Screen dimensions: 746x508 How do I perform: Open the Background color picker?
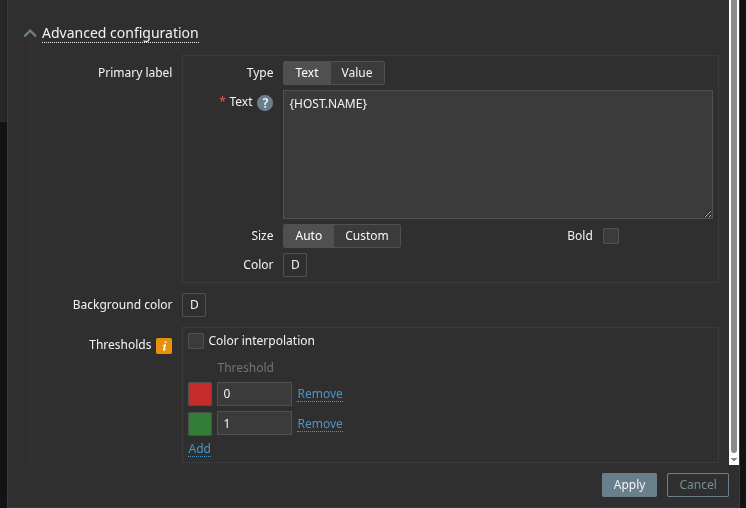point(194,305)
